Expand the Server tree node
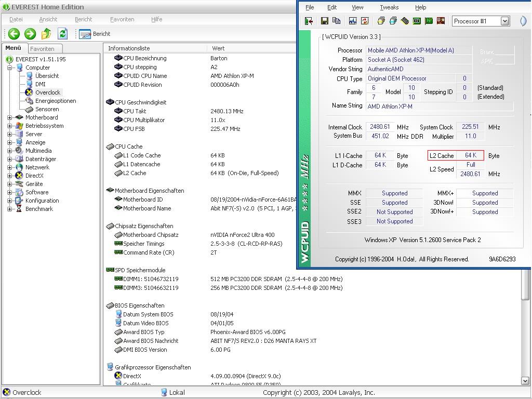Image resolution: width=532 pixels, height=399 pixels. click(9, 134)
